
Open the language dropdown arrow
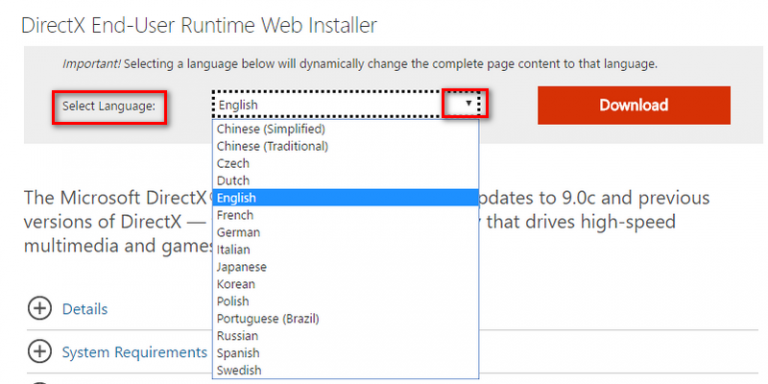[469, 103]
